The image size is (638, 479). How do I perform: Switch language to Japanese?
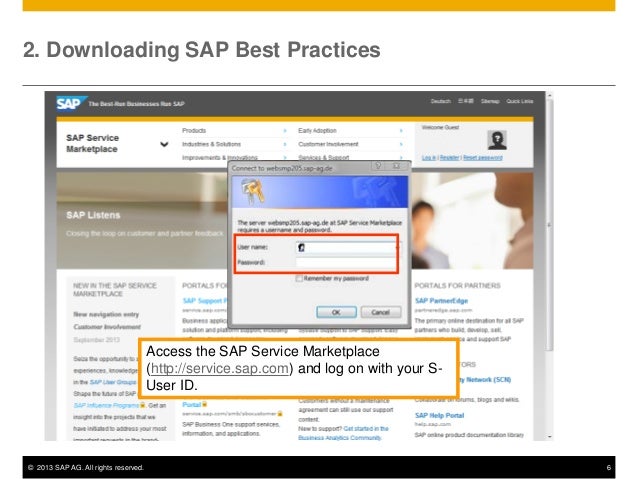click(465, 101)
